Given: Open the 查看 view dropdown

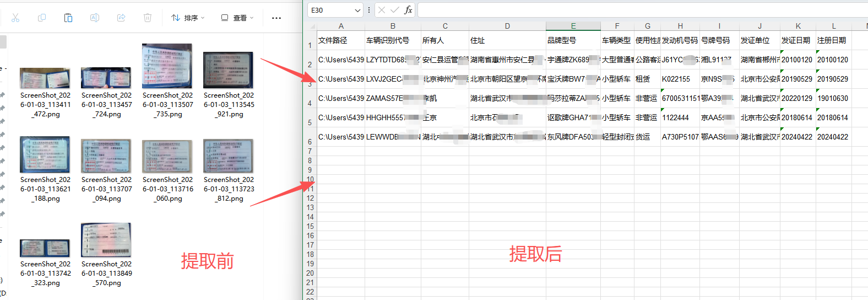Looking at the screenshot, I should point(237,18).
